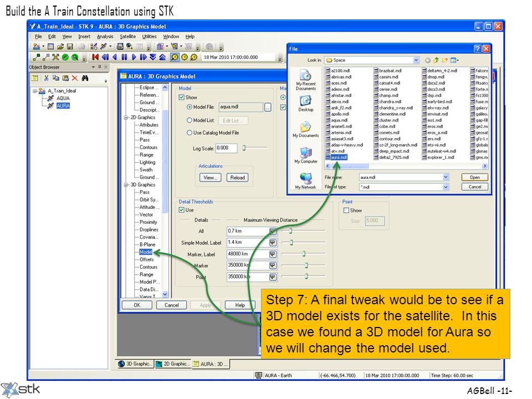Click the Play Reverse animation icon
The image size is (532, 399).
pos(115,57)
